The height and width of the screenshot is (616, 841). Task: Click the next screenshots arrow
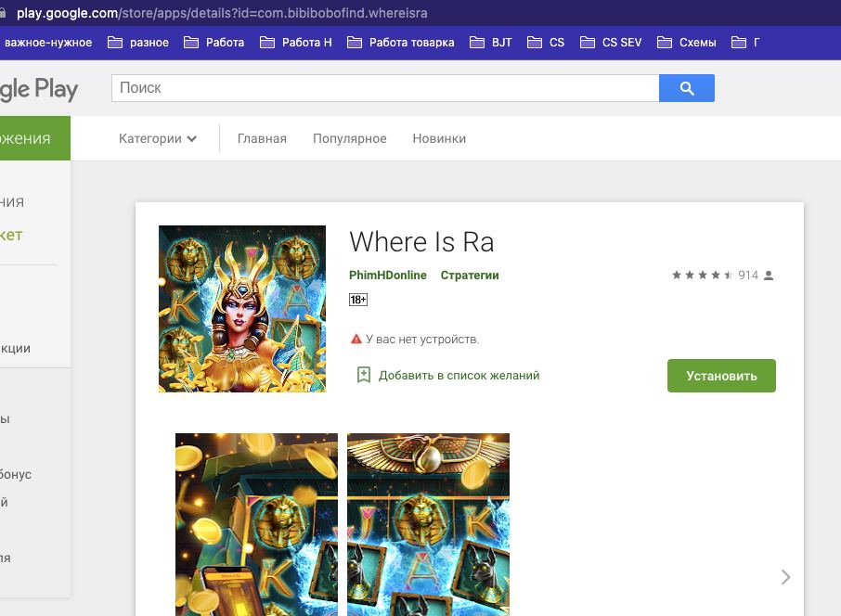coord(785,577)
